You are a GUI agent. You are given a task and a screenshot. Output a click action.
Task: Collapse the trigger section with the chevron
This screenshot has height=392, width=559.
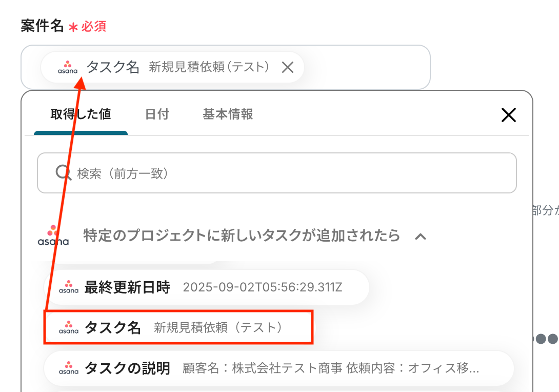[x=421, y=237]
